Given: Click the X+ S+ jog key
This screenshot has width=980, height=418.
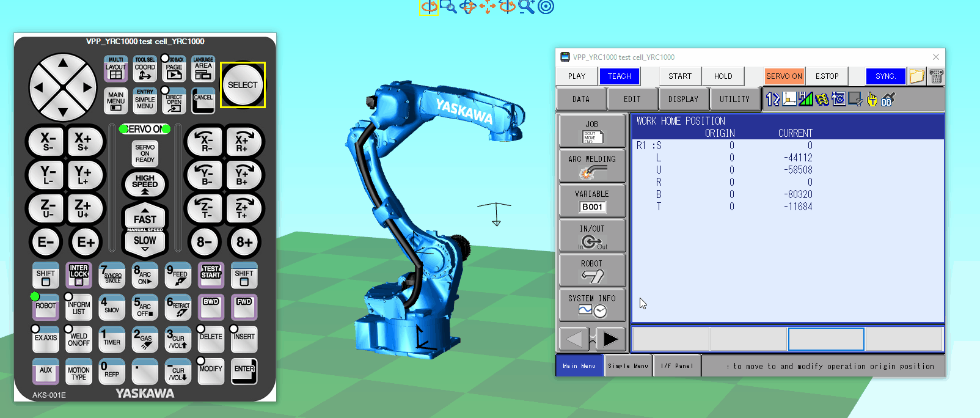Looking at the screenshot, I should coord(83,141).
